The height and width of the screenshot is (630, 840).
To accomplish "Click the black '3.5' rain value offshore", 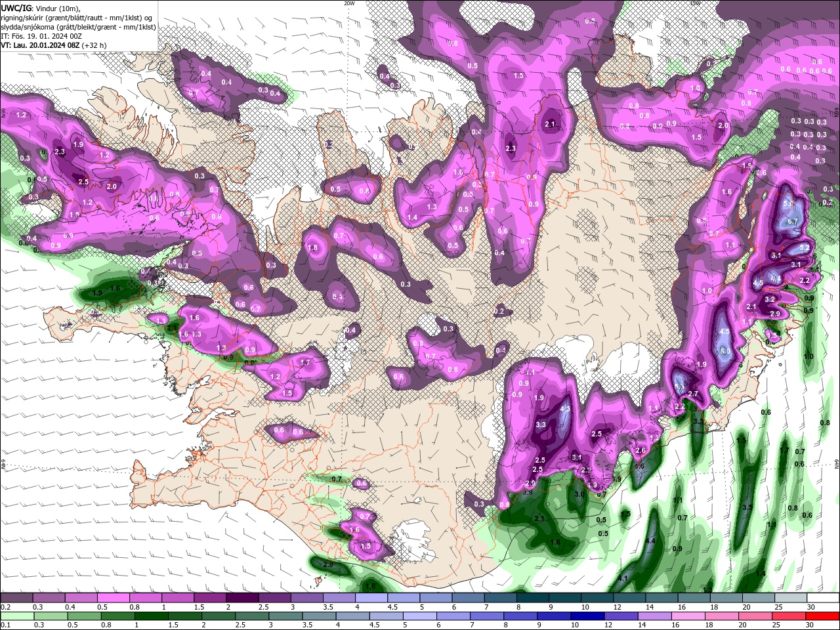I will [x=747, y=507].
